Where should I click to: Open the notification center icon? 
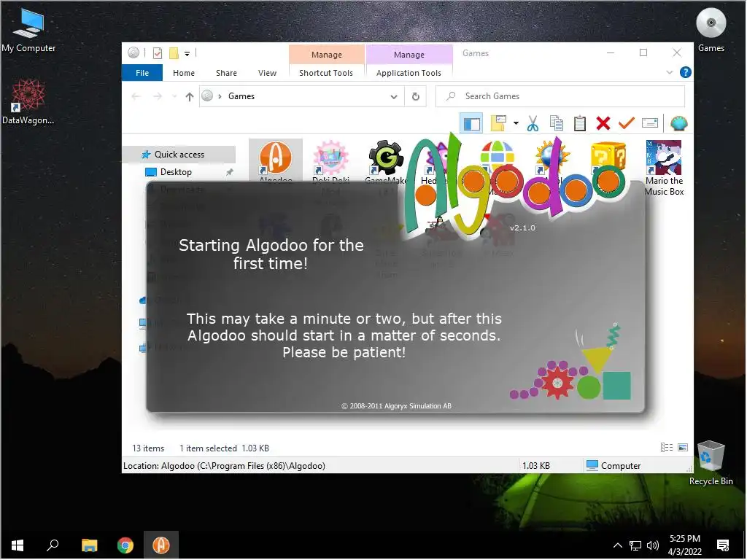[723, 545]
